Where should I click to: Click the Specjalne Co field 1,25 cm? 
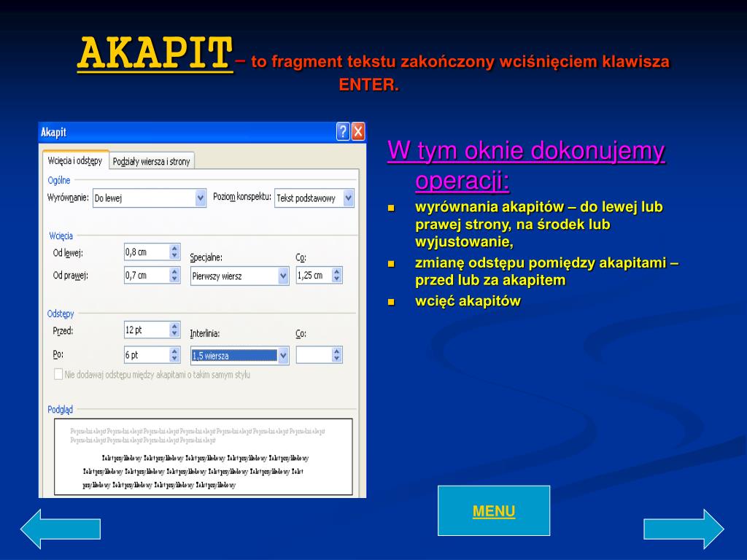coord(314,275)
